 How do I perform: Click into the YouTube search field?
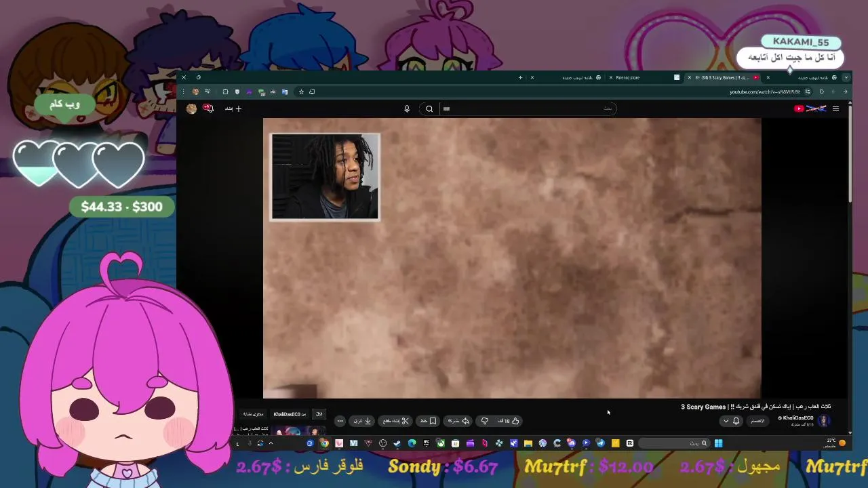529,108
